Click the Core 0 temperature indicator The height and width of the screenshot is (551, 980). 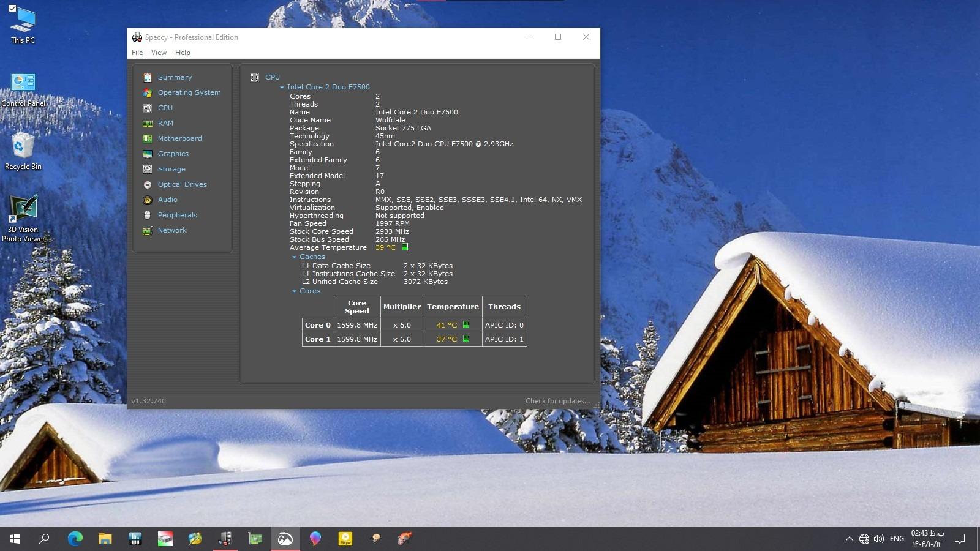(x=466, y=325)
